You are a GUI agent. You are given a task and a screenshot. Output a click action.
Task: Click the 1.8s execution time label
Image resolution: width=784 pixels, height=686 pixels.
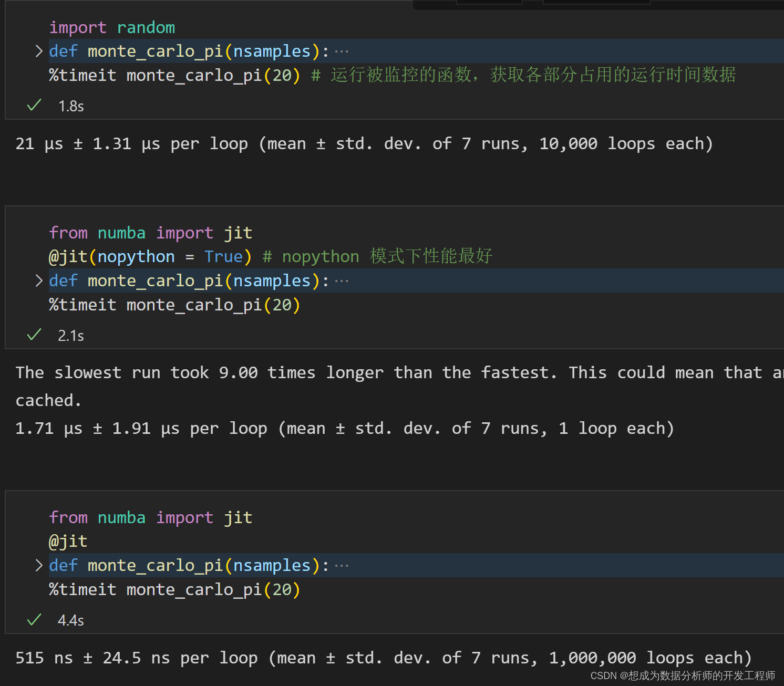[71, 106]
